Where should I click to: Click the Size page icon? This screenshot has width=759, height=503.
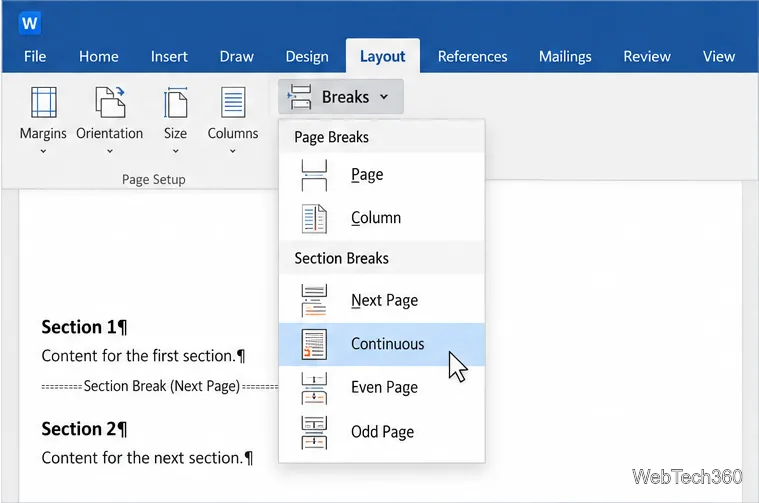coord(175,102)
